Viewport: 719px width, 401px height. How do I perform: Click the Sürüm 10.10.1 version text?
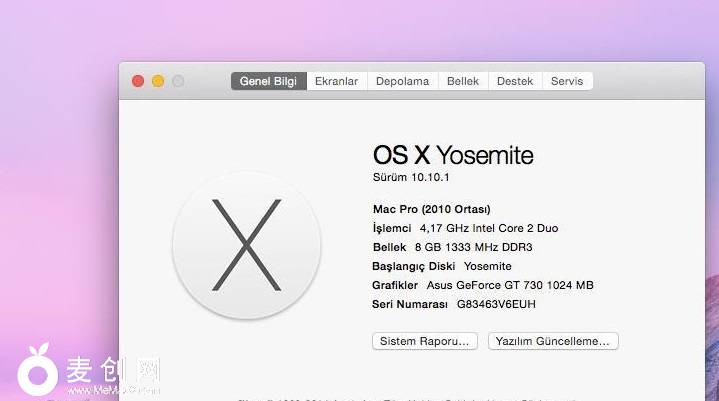pyautogui.click(x=411, y=177)
